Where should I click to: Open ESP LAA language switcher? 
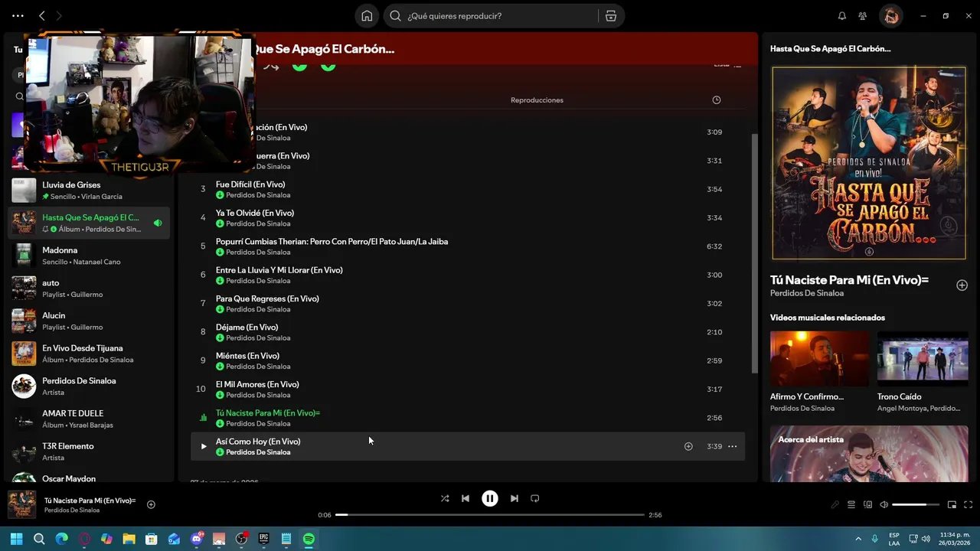894,539
